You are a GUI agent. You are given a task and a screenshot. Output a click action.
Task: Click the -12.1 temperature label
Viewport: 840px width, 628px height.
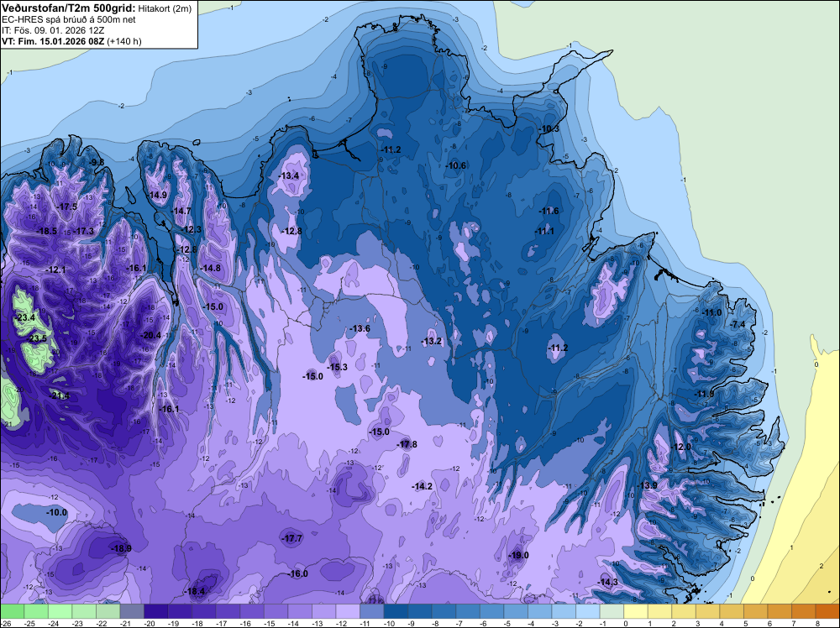(x=55, y=270)
